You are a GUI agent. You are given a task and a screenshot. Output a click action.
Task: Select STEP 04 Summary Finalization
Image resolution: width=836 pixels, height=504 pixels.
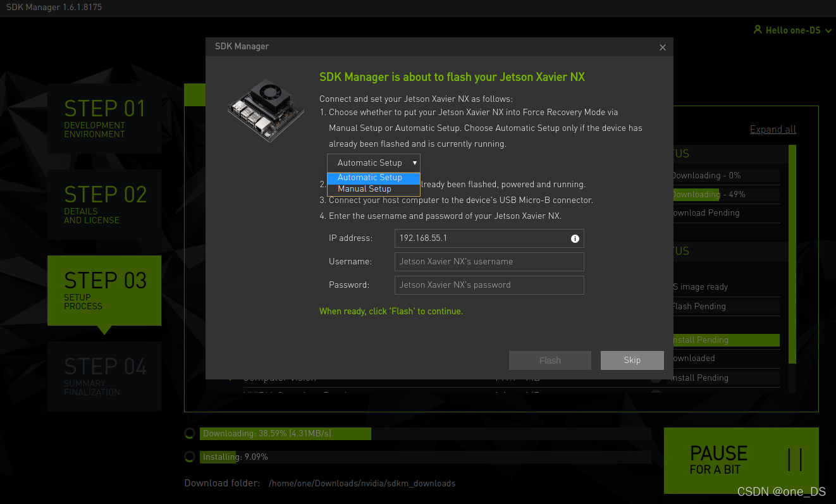click(104, 376)
